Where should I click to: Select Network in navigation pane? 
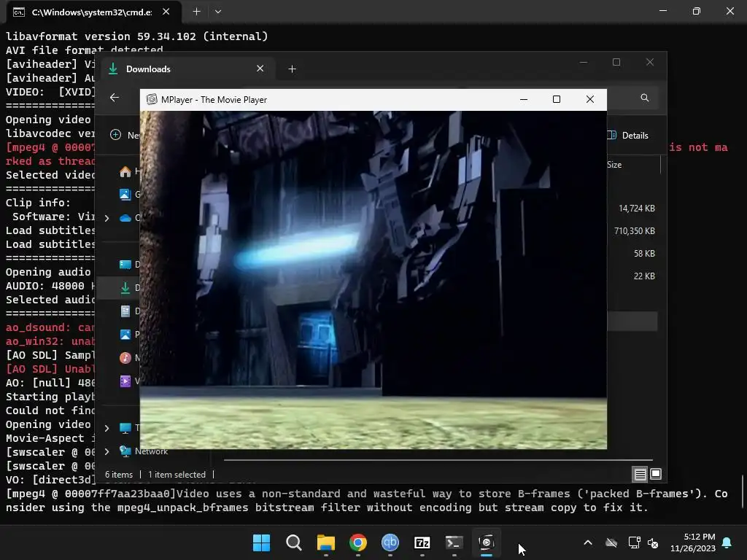point(151,451)
